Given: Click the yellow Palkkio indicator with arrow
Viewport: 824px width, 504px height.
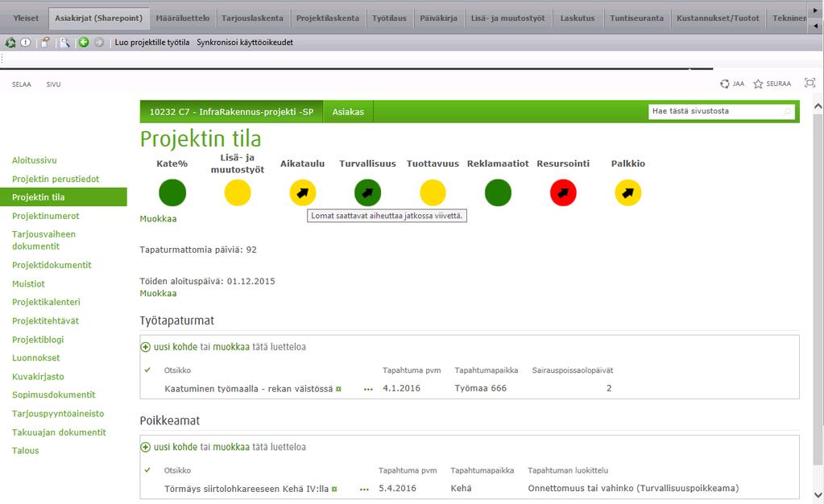Looking at the screenshot, I should [x=628, y=193].
